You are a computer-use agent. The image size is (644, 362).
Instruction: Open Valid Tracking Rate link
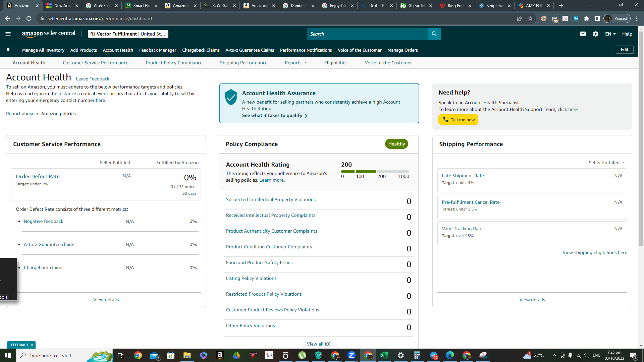pyautogui.click(x=462, y=229)
